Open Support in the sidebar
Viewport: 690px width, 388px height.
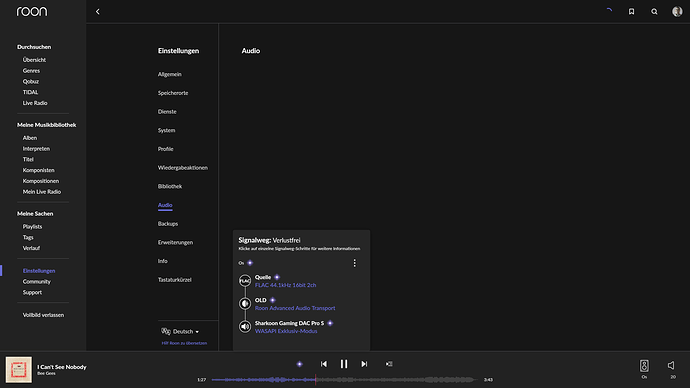(x=32, y=293)
